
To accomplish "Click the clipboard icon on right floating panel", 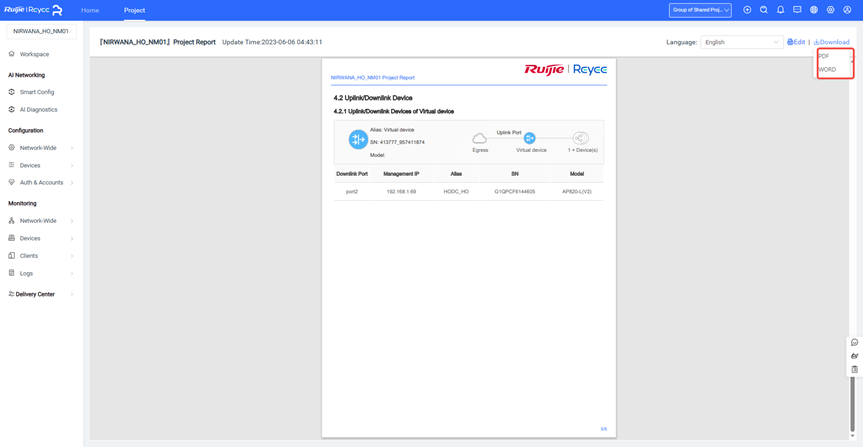I will 854,369.
